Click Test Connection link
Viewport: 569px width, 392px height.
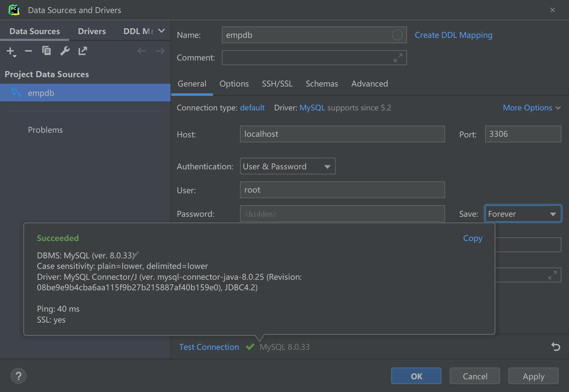tap(209, 347)
